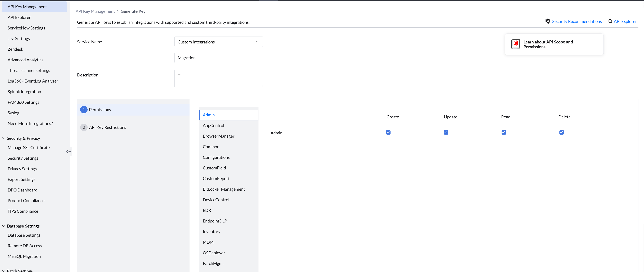
Task: Click the API Scope help book icon
Action: (x=515, y=44)
